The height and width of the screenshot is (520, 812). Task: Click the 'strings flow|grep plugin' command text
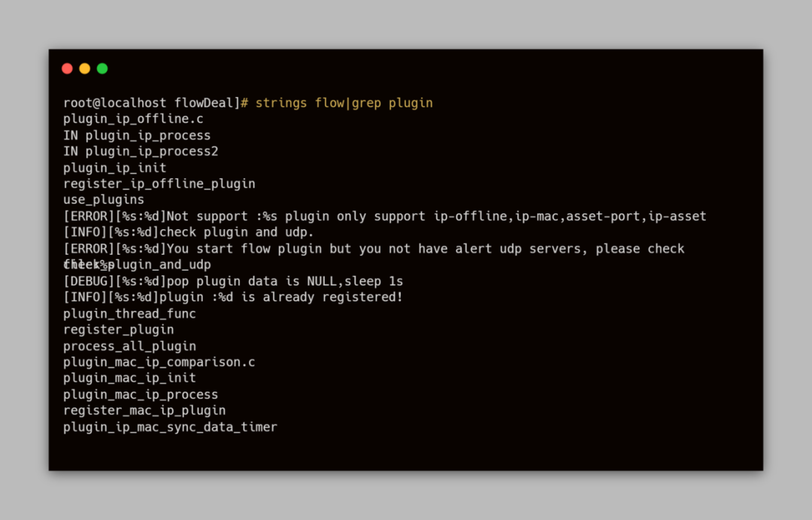[x=344, y=103]
